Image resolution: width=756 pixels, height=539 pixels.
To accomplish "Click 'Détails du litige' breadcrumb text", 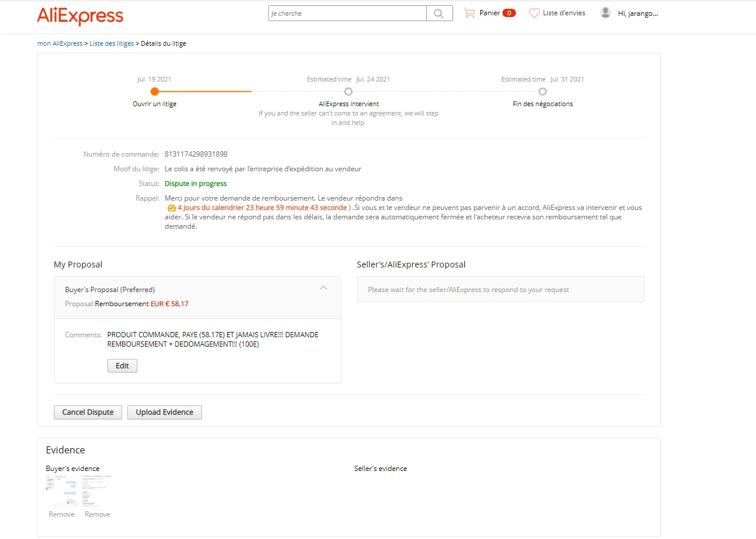I will pos(164,43).
